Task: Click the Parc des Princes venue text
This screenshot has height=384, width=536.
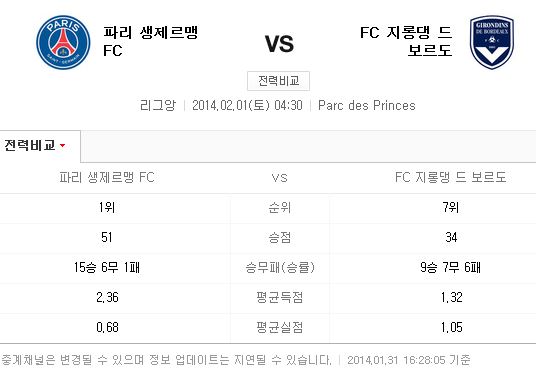Action: coord(367,105)
